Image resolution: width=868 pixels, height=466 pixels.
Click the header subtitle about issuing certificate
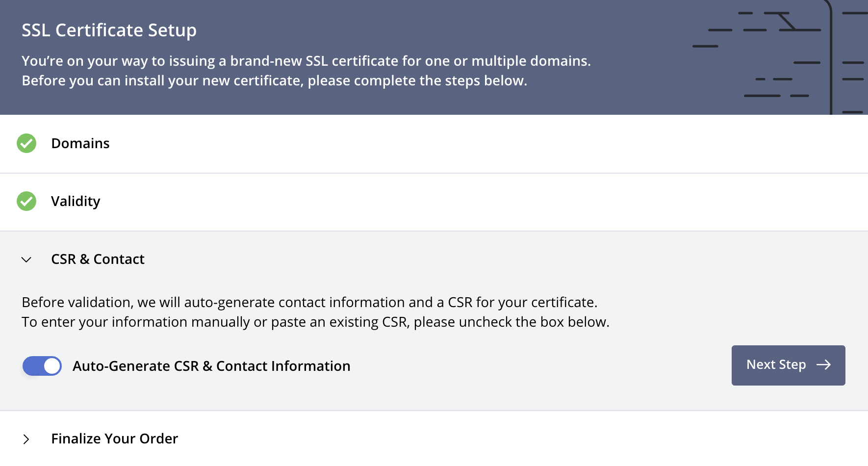click(306, 71)
